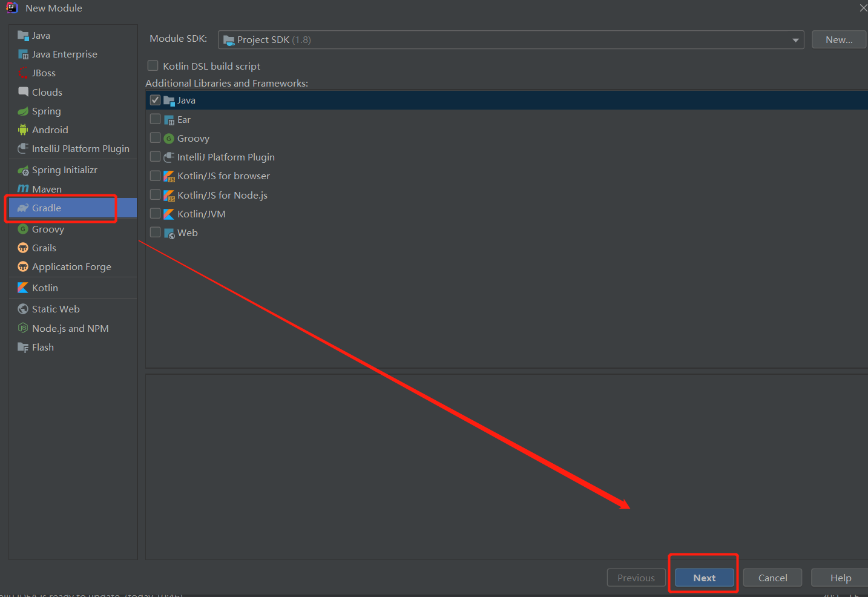Check the Groovy framework checkbox
The width and height of the screenshot is (868, 597).
[156, 138]
